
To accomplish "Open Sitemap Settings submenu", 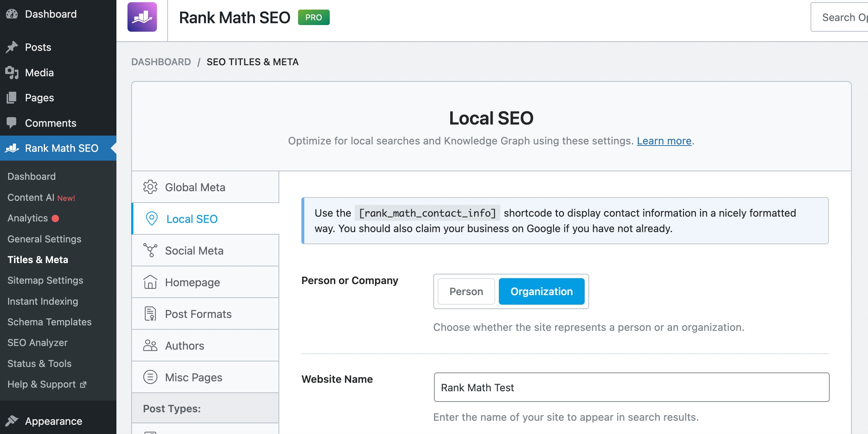I will click(45, 280).
